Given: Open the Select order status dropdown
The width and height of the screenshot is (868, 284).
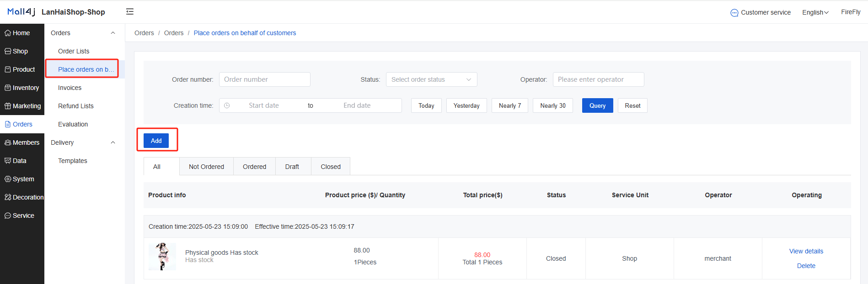Looking at the screenshot, I should pyautogui.click(x=432, y=79).
